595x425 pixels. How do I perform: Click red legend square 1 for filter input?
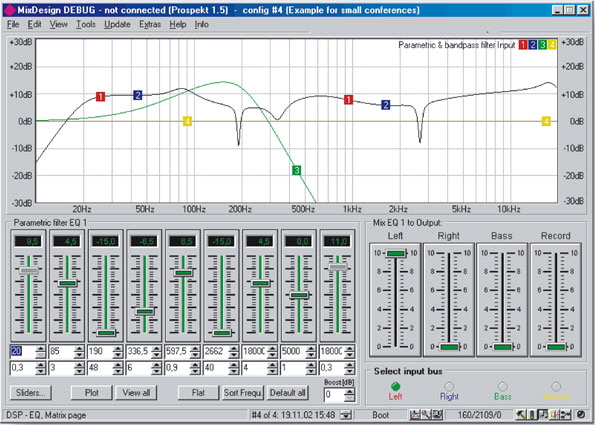tap(523, 46)
